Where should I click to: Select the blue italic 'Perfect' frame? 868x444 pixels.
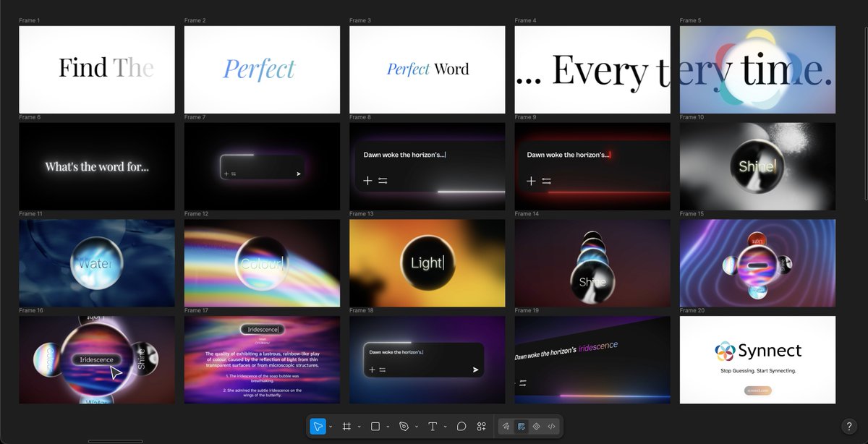[262, 69]
